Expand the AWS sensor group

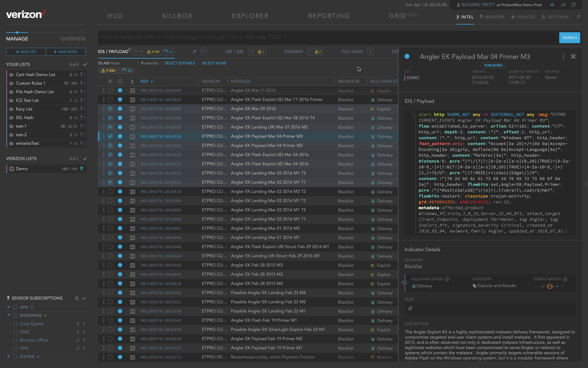point(9,307)
